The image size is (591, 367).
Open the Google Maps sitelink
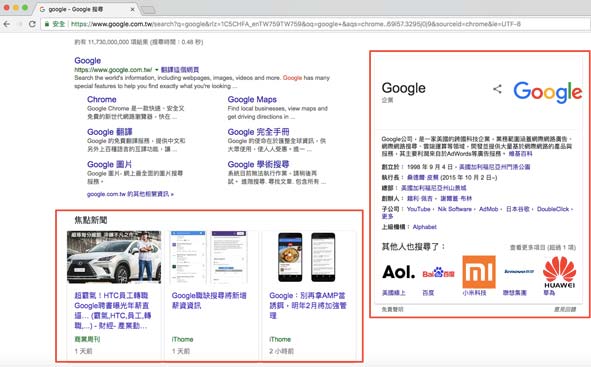pyautogui.click(x=252, y=99)
